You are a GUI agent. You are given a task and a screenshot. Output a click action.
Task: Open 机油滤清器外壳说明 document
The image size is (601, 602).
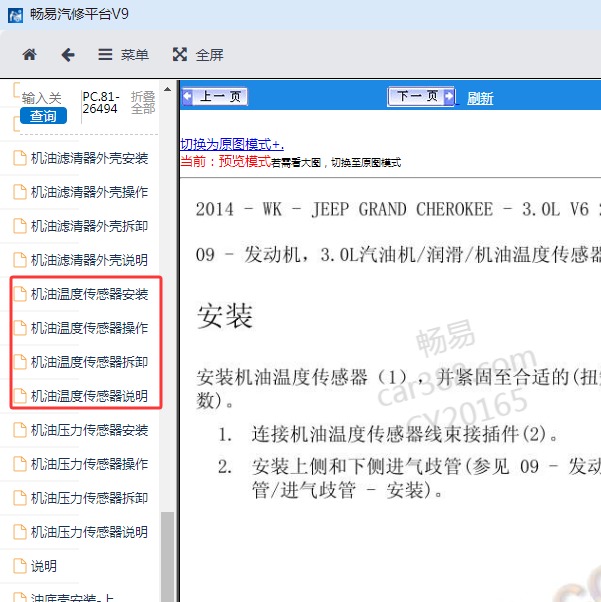click(x=89, y=260)
